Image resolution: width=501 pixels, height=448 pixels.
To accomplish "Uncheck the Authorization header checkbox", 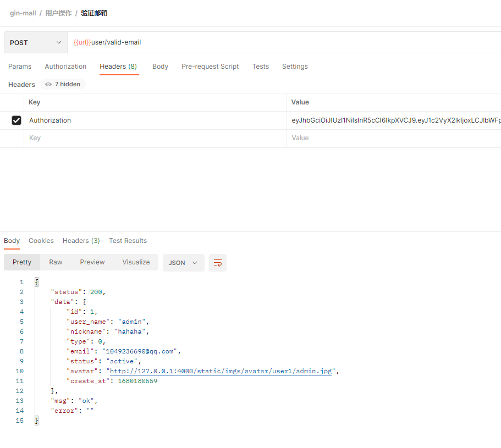I will tap(16, 120).
